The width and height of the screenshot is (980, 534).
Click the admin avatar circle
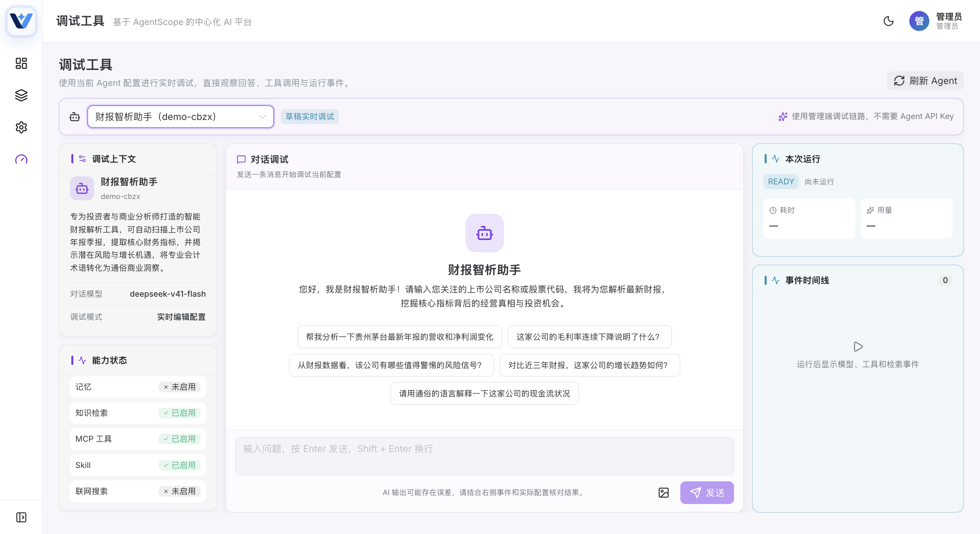point(919,21)
